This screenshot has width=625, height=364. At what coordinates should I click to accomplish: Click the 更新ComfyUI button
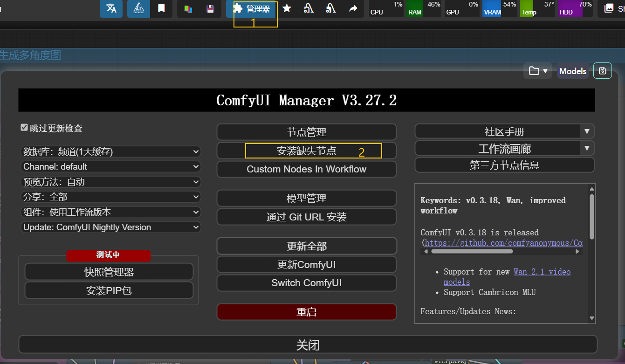pyautogui.click(x=307, y=264)
